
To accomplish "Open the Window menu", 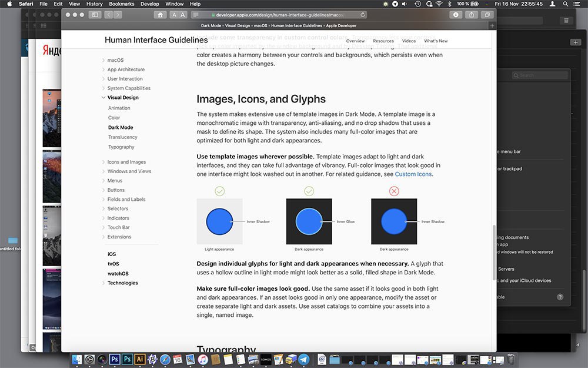I will coord(175,4).
